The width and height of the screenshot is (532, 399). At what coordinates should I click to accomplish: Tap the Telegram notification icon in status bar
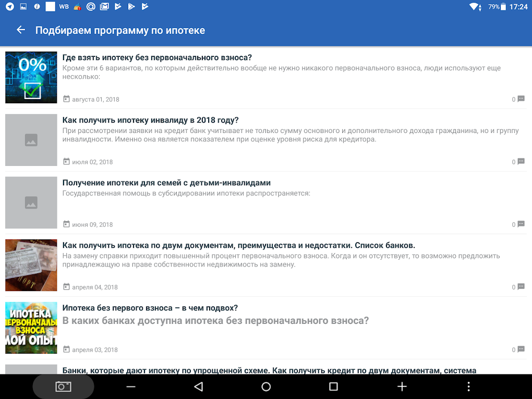(x=10, y=6)
